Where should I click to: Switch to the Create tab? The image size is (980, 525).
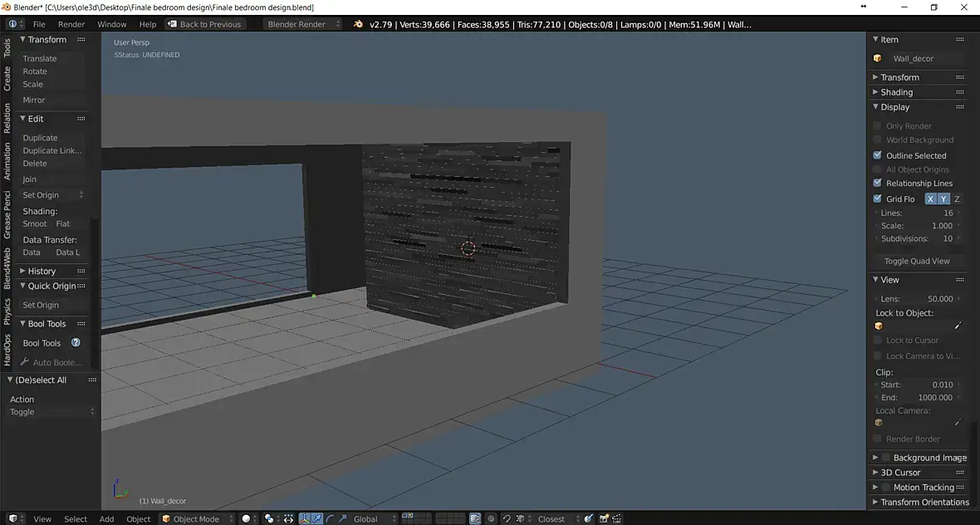click(x=7, y=80)
